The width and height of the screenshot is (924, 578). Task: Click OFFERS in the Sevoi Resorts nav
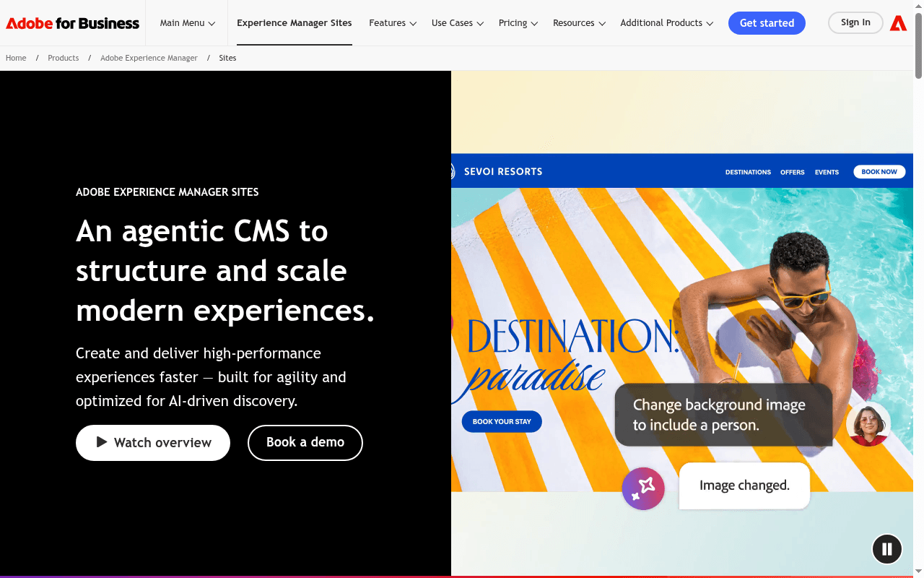click(793, 172)
